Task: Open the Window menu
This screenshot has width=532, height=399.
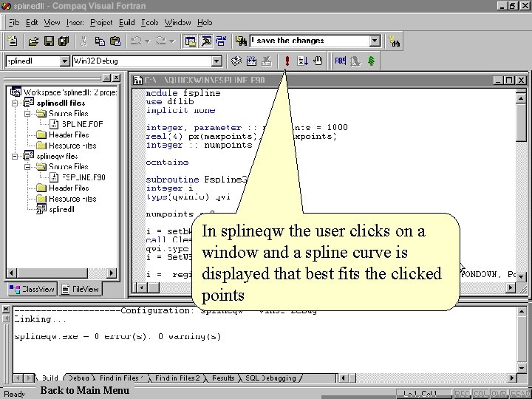Action: [x=177, y=23]
